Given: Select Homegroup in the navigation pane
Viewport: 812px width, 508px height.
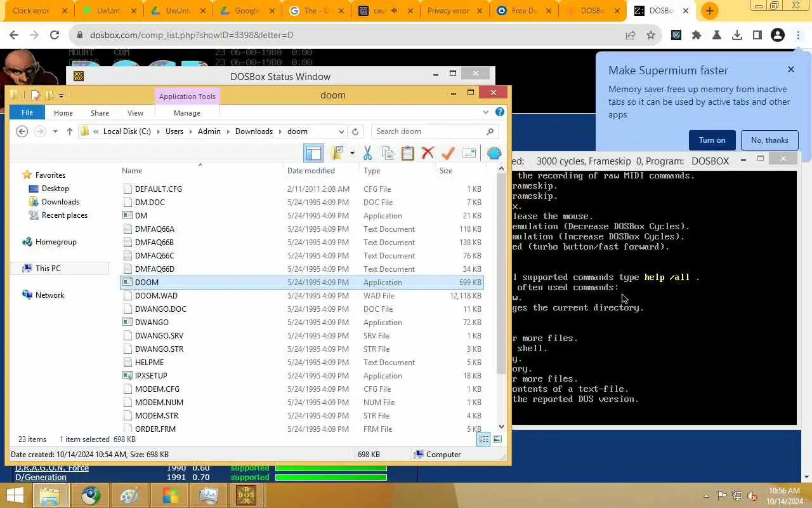Looking at the screenshot, I should (56, 242).
